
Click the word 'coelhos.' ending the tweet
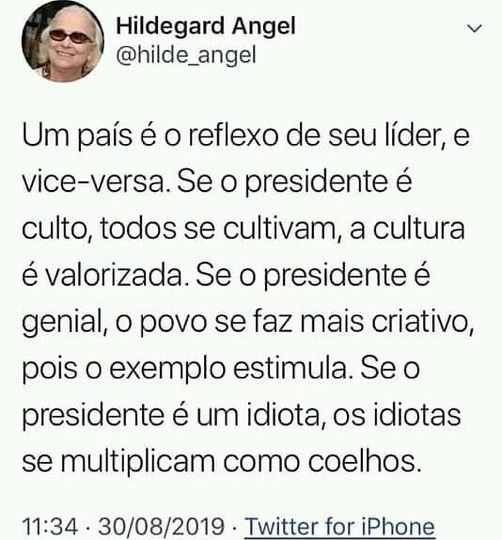[365, 461]
